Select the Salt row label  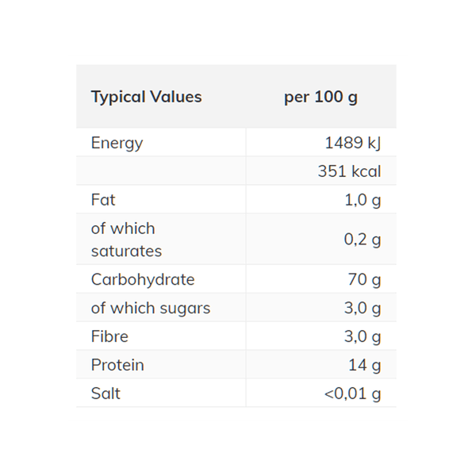click(x=106, y=393)
